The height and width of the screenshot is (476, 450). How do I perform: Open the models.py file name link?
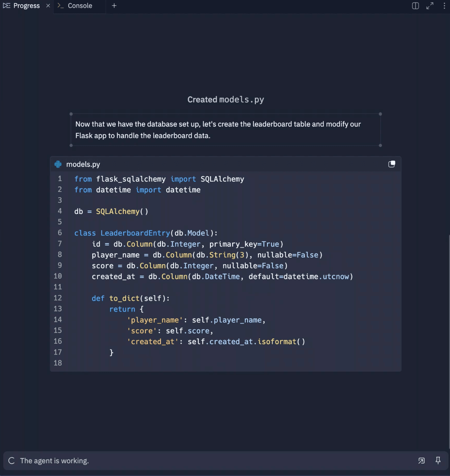coord(83,164)
